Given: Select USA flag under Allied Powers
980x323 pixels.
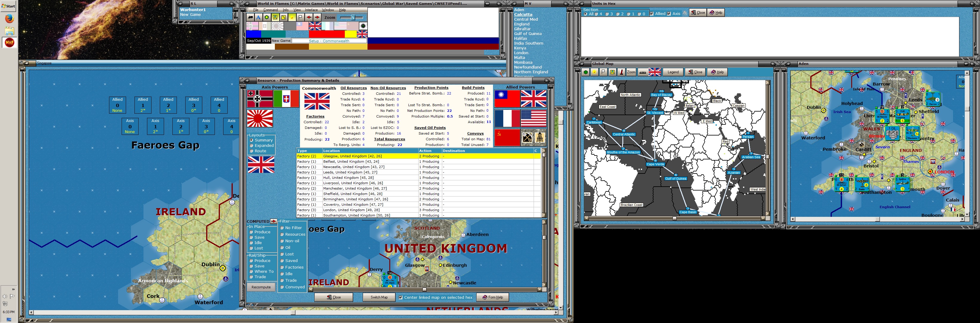Looking at the screenshot, I should point(533,118).
